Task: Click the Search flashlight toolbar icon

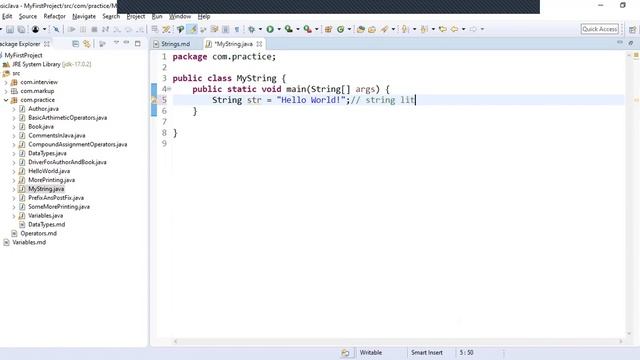Action: tap(384, 29)
